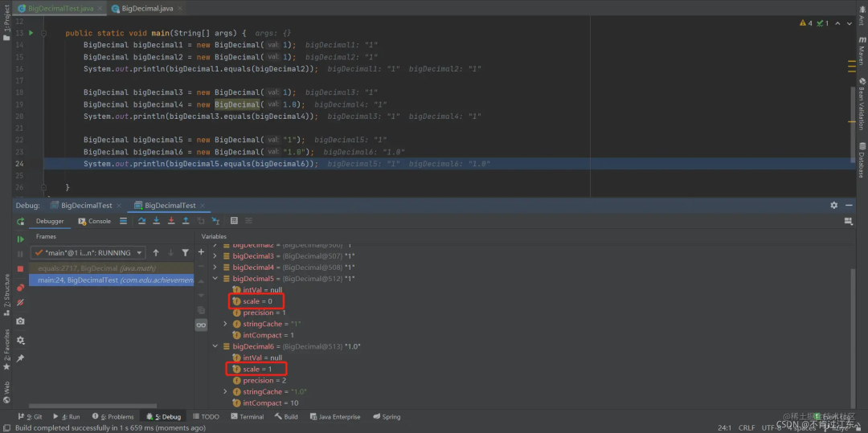Open thread selector main RUNNING dropdown

88,253
